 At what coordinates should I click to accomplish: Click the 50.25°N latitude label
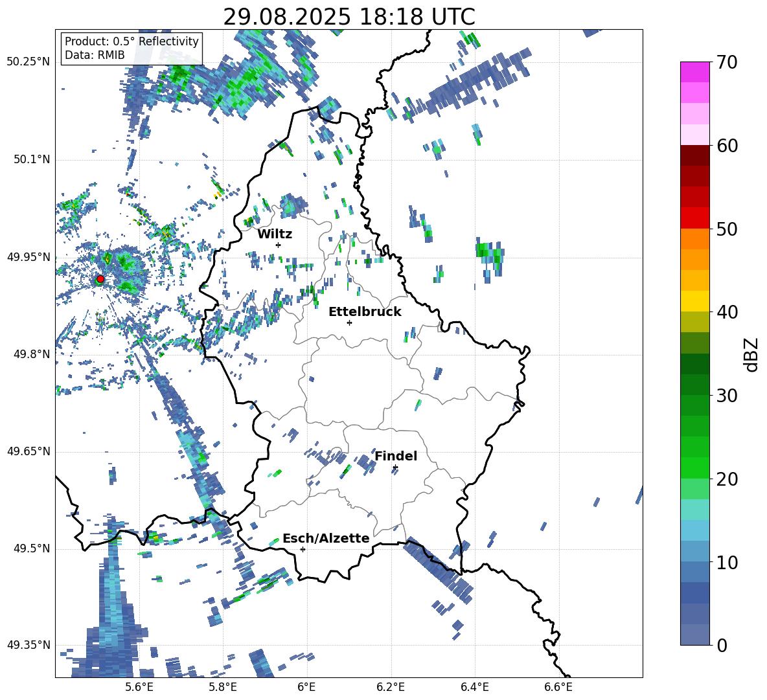click(29, 62)
